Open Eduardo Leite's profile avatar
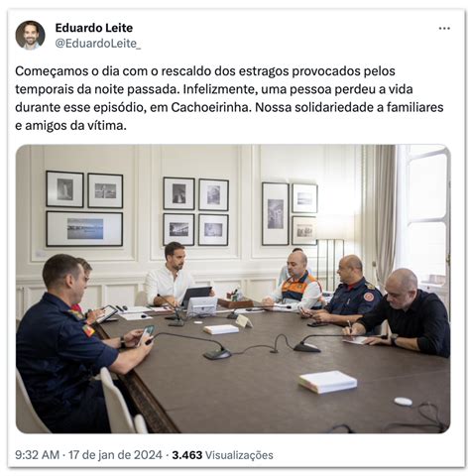 [x=30, y=35]
